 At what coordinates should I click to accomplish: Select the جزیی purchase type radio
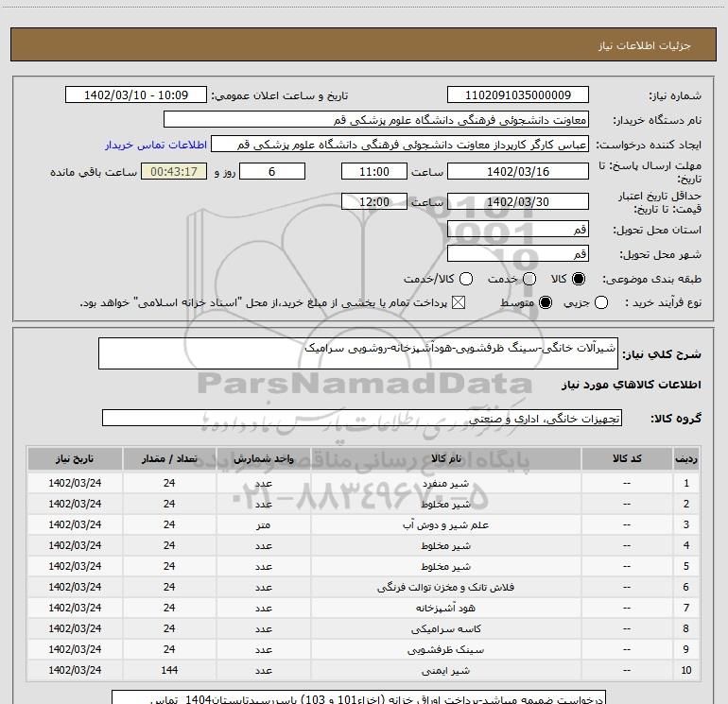pos(601,302)
